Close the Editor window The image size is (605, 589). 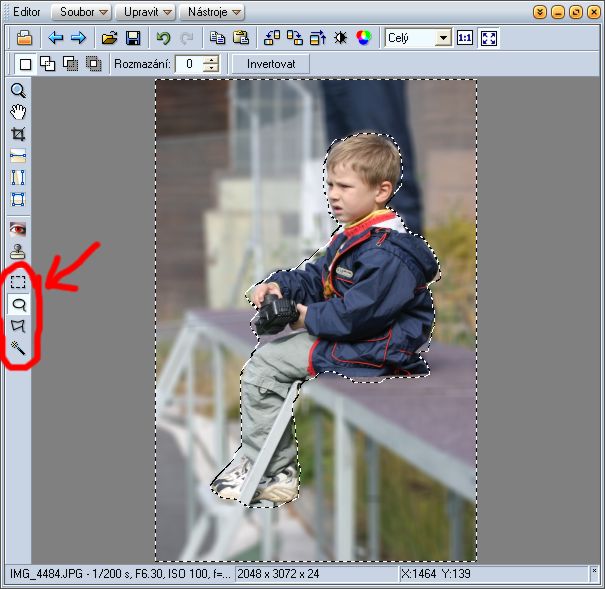593,12
